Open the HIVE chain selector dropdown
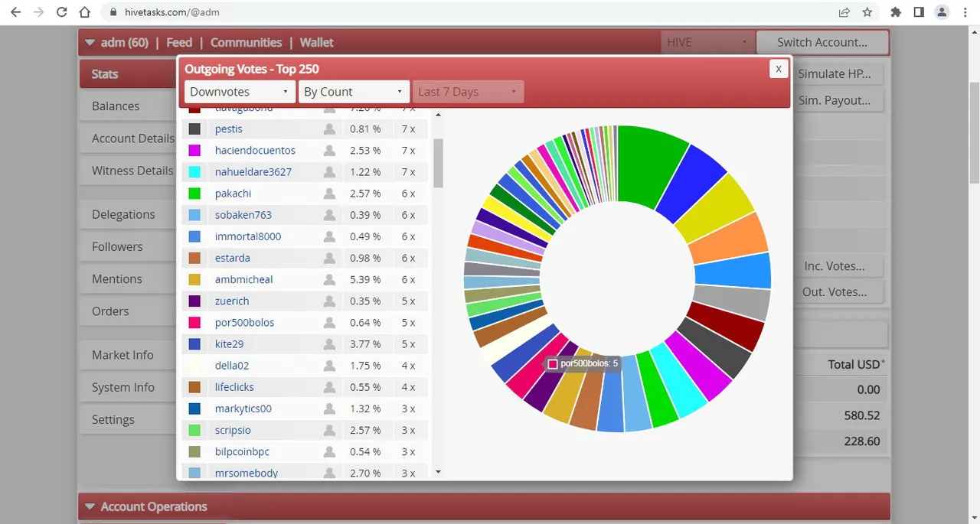The image size is (980, 524). tap(707, 42)
